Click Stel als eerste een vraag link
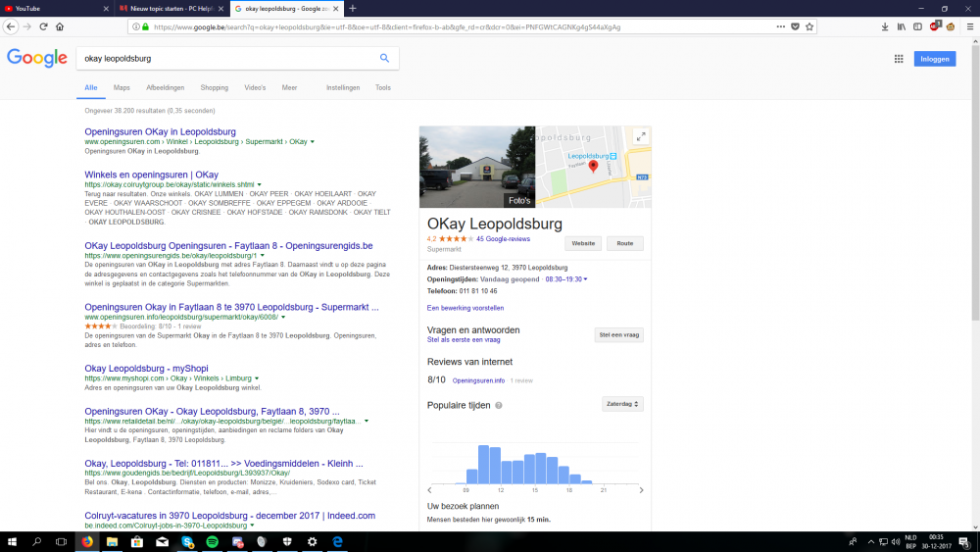980x552 pixels. (464, 340)
